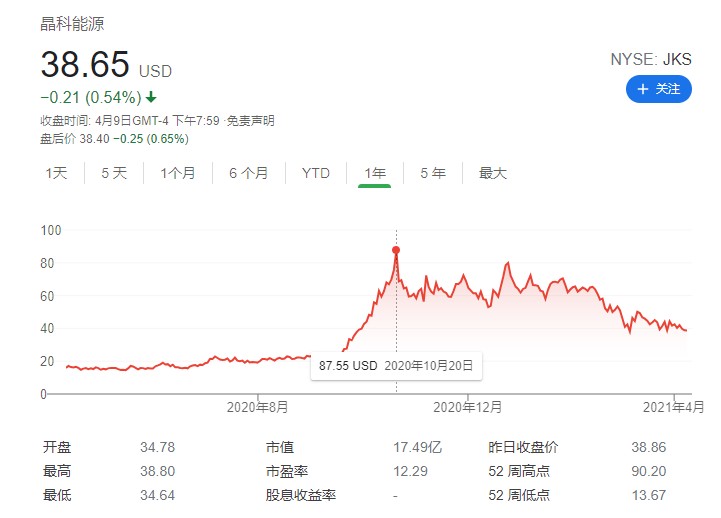
Task: Click the 52 周低点 value 13.67
Action: click(648, 495)
